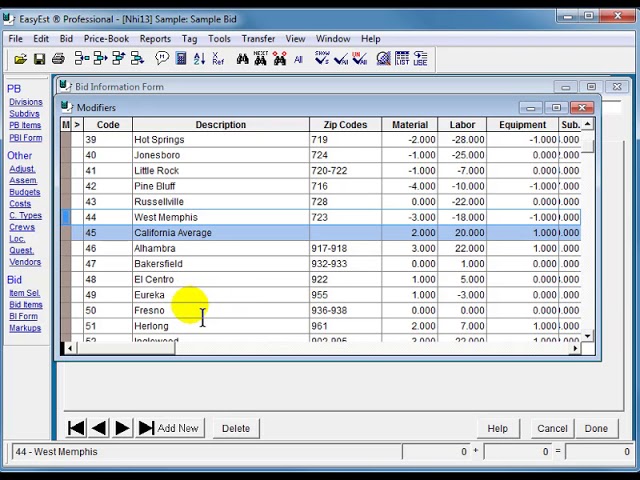Click the Description column header

[x=221, y=124]
